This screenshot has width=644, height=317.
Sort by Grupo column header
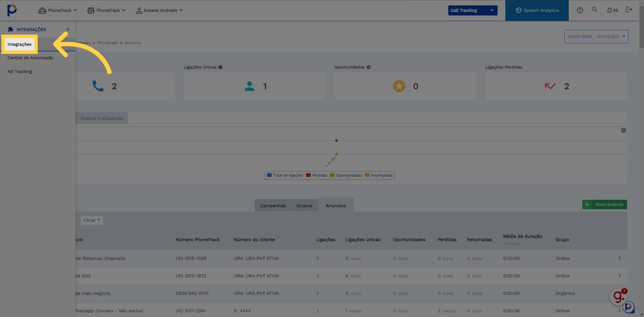[562, 239]
